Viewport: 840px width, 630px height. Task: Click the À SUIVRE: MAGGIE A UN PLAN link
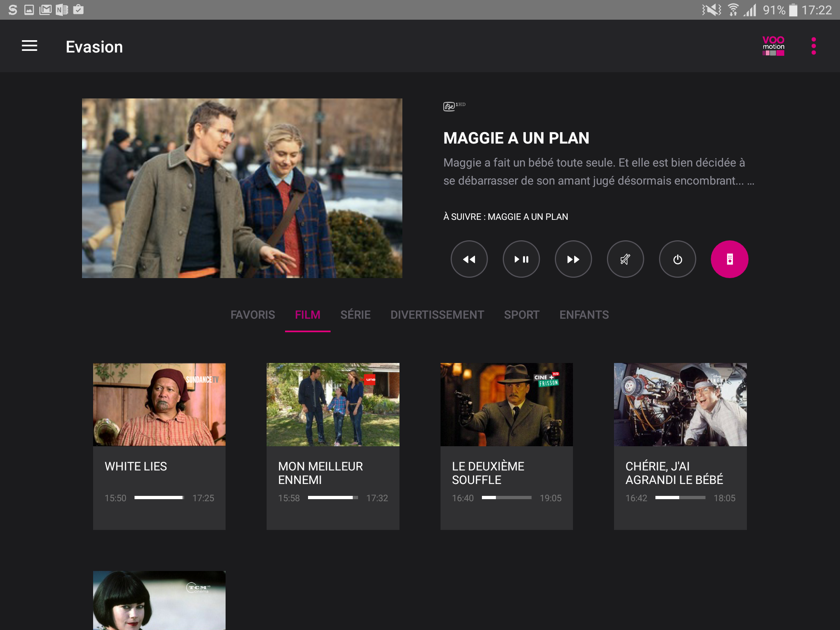pos(505,217)
